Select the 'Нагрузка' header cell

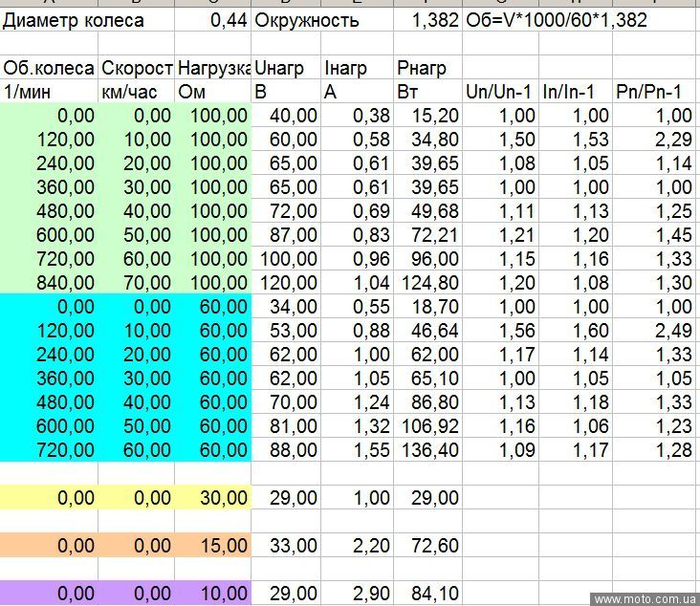pos(213,68)
